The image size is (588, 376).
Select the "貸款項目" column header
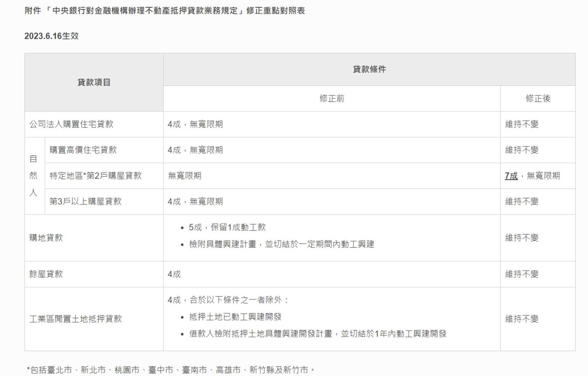pyautogui.click(x=94, y=82)
